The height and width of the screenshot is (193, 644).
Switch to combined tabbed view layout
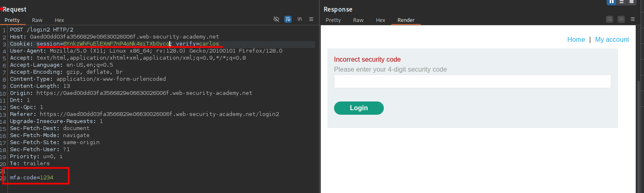point(632,2)
